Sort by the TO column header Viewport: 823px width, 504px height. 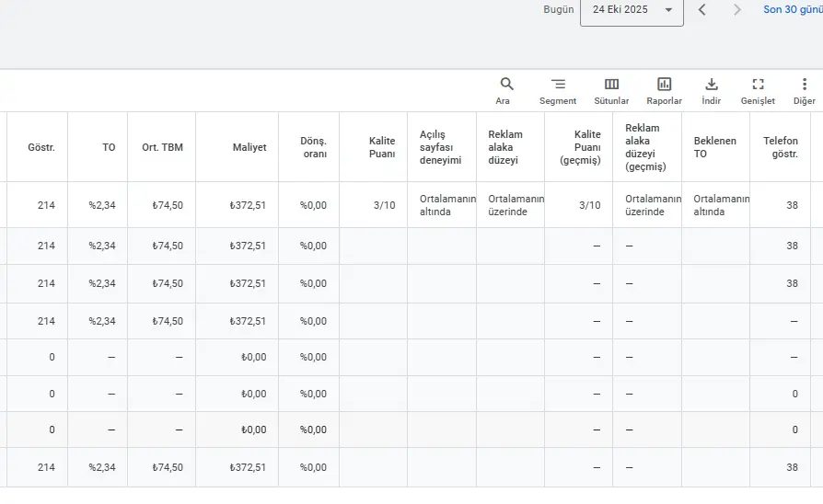click(109, 147)
